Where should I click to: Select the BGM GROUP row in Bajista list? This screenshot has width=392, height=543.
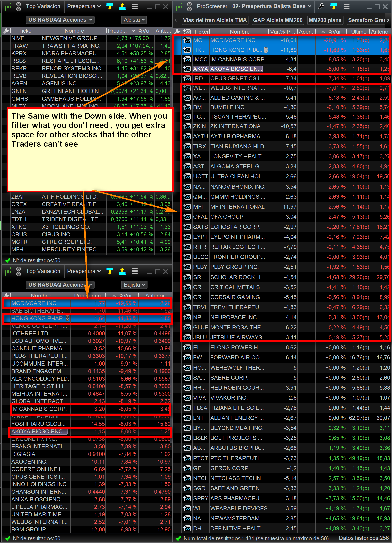pos(87,530)
